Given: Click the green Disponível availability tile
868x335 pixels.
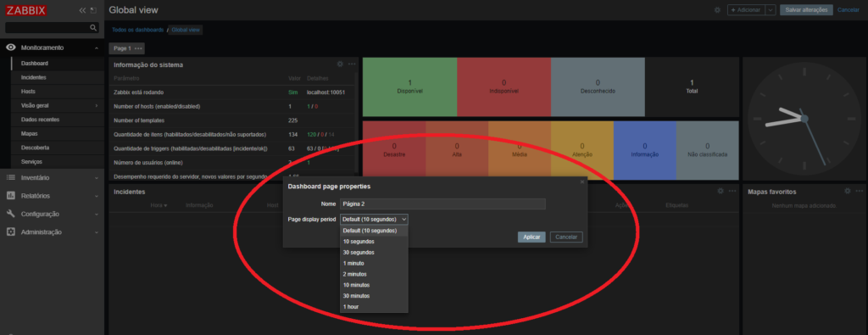Looking at the screenshot, I should (409, 87).
